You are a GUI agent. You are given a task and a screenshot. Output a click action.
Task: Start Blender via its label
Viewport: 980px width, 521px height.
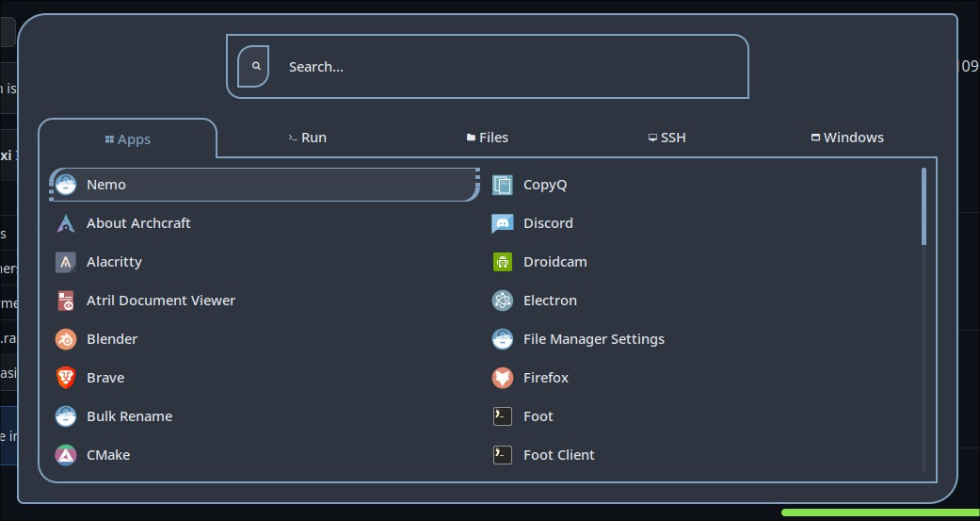pyautogui.click(x=112, y=339)
